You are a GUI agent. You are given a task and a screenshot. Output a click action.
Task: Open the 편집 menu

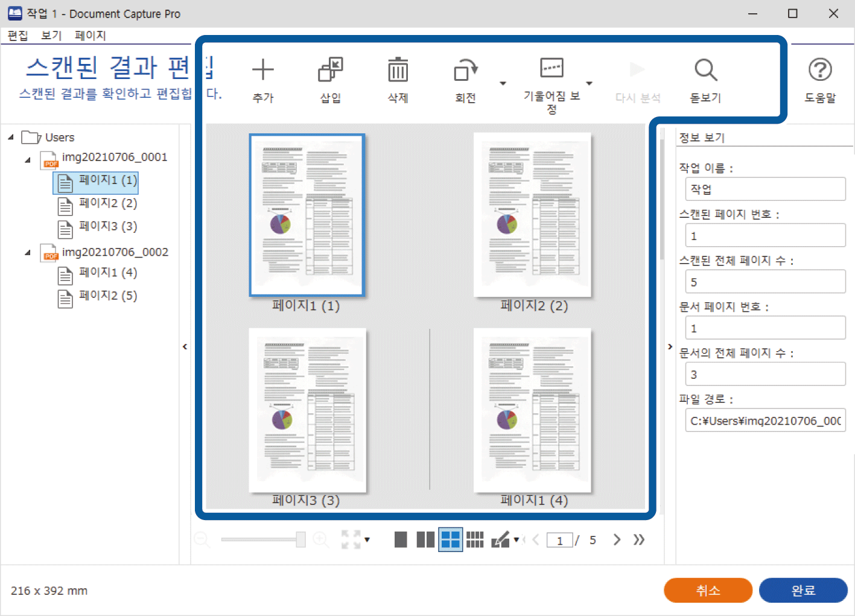click(x=17, y=36)
